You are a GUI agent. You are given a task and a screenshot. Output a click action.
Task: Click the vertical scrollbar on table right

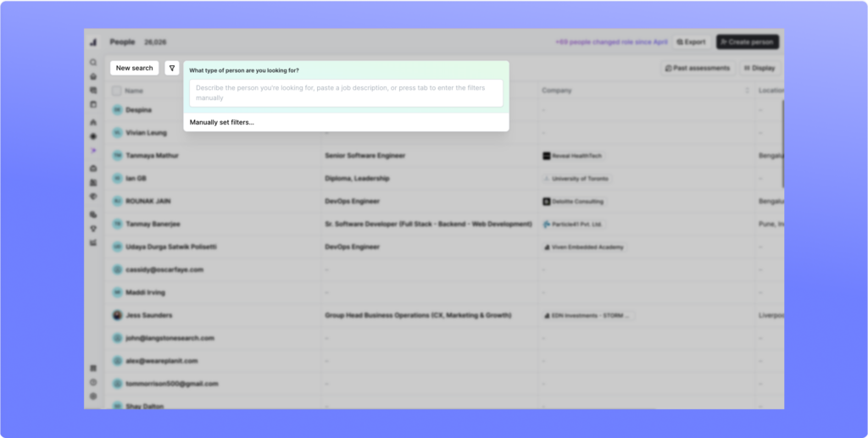[782, 144]
